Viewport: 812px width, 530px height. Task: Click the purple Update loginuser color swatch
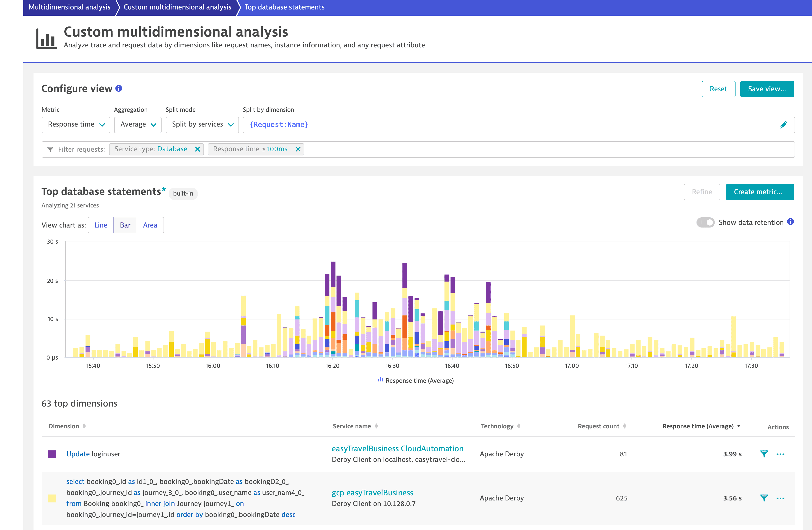tap(52, 454)
